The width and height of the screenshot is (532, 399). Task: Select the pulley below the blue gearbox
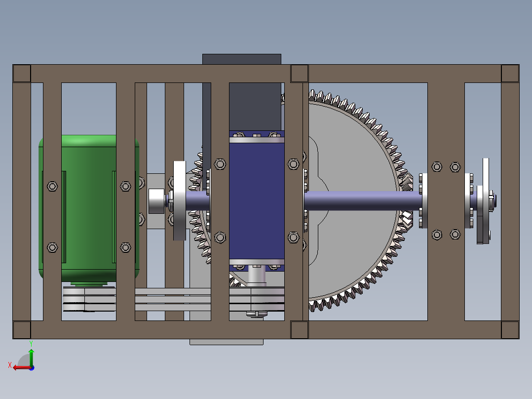tap(257, 299)
